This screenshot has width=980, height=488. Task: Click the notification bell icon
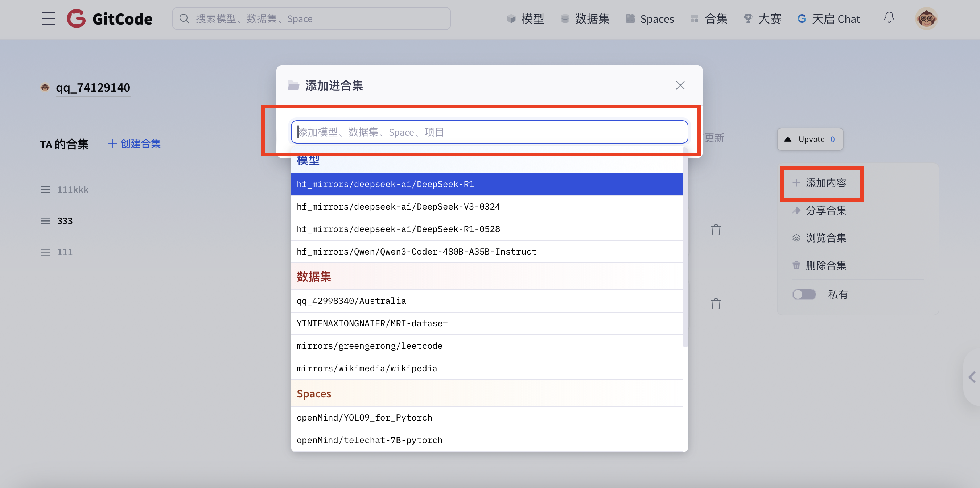[x=889, y=17]
